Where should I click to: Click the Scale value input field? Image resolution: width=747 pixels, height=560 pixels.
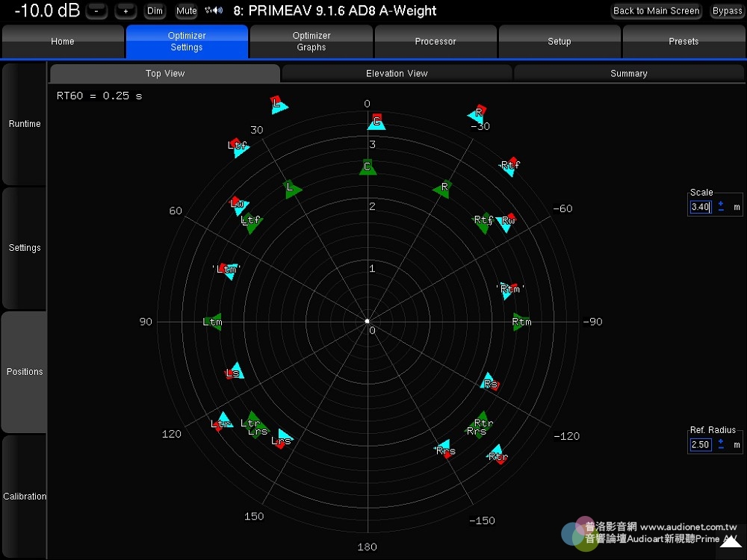[701, 207]
